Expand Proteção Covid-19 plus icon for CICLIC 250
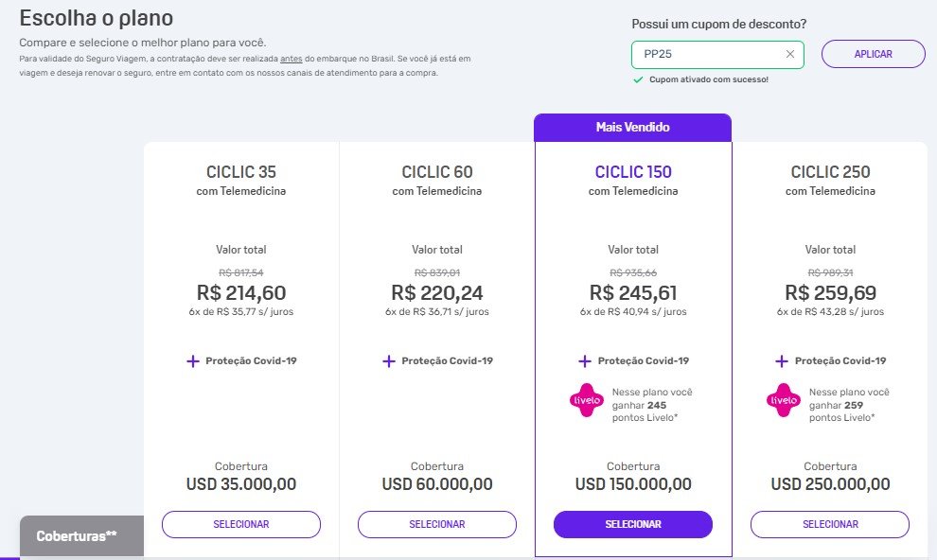The height and width of the screenshot is (560, 937). click(781, 361)
